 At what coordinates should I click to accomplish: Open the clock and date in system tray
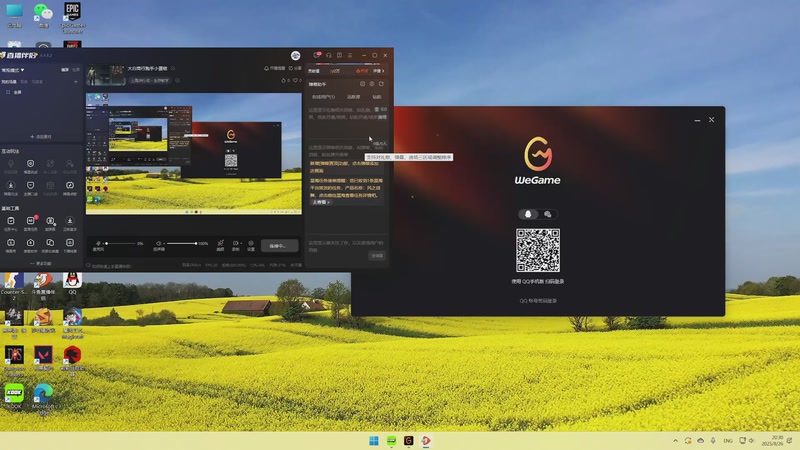point(772,441)
